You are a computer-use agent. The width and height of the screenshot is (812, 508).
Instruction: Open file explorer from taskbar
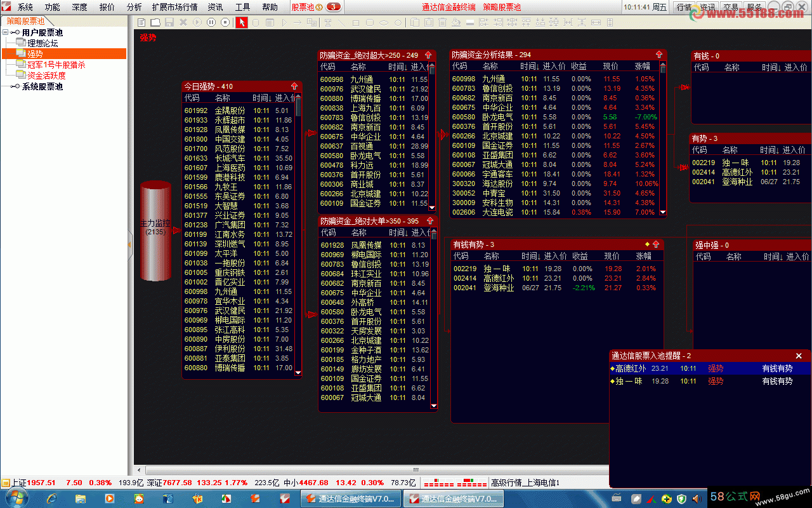[x=81, y=498]
